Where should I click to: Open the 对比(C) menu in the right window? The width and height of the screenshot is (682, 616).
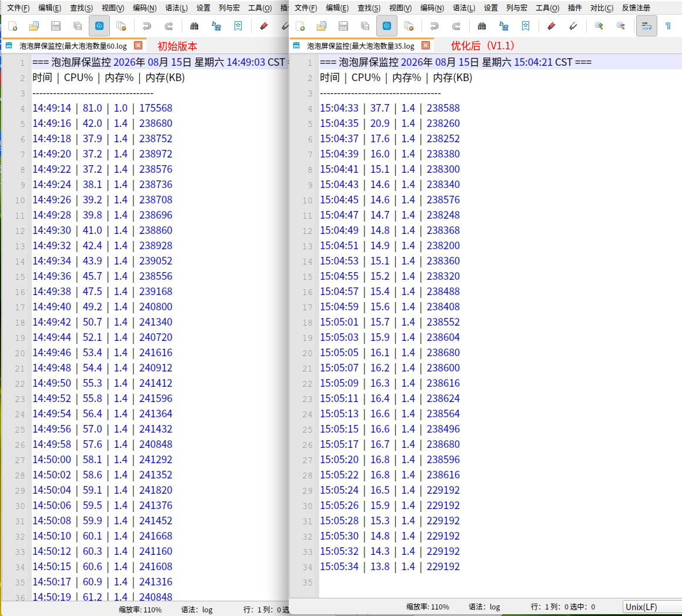pos(601,8)
